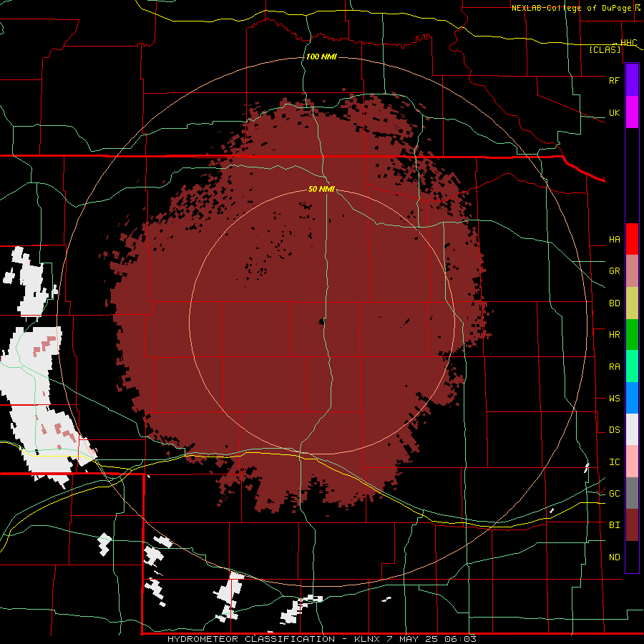Viewport: 644px width, 644px height.
Task: Click the DS legend label
Action: 615,430
